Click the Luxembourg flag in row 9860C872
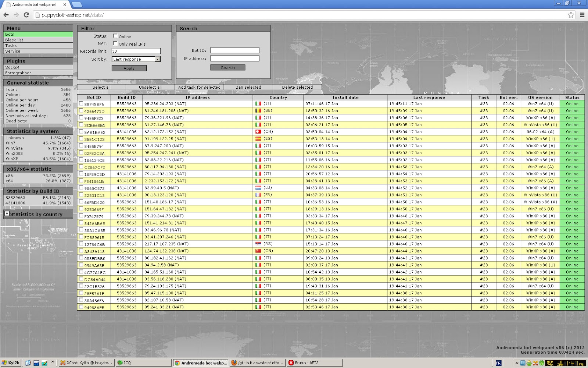The height and width of the screenshot is (368, 588). pos(258,188)
